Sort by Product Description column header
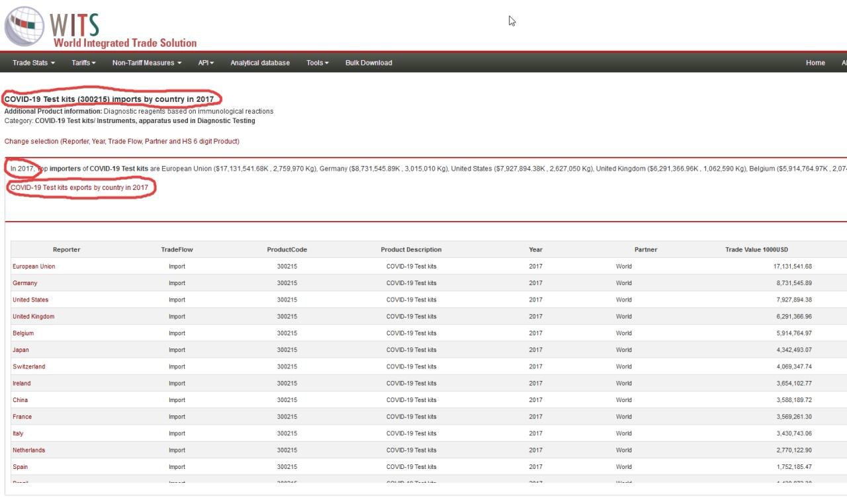The height and width of the screenshot is (504, 847). (411, 249)
